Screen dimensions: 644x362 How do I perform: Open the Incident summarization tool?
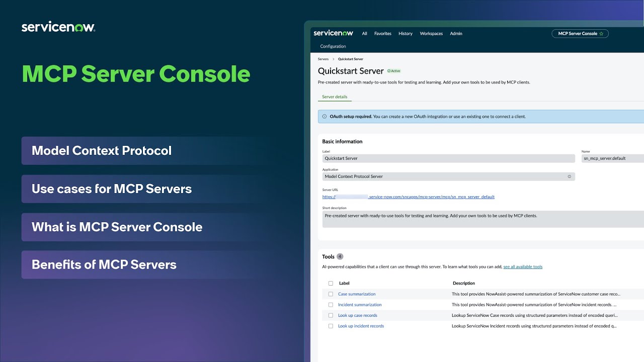point(360,305)
